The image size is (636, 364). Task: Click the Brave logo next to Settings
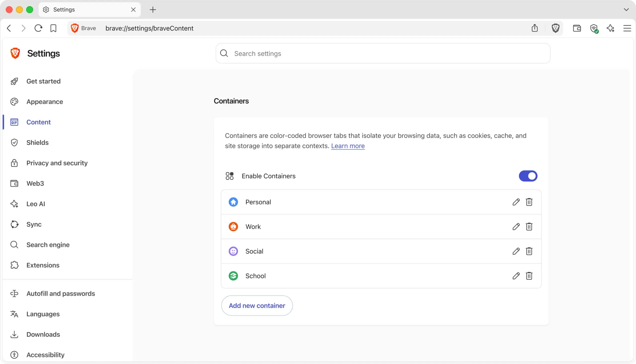click(15, 53)
